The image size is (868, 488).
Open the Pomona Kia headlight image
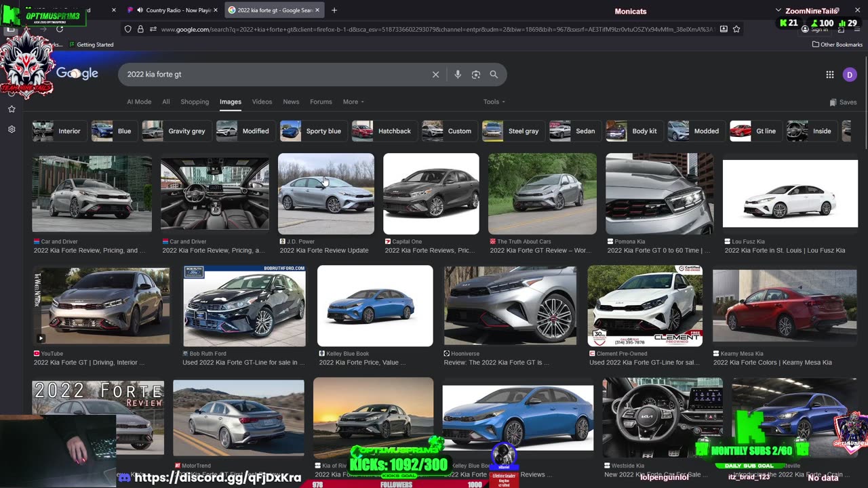coord(659,194)
